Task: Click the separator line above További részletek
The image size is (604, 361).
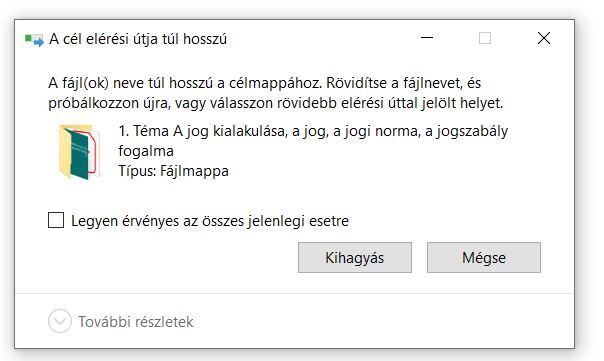Action: 295,294
